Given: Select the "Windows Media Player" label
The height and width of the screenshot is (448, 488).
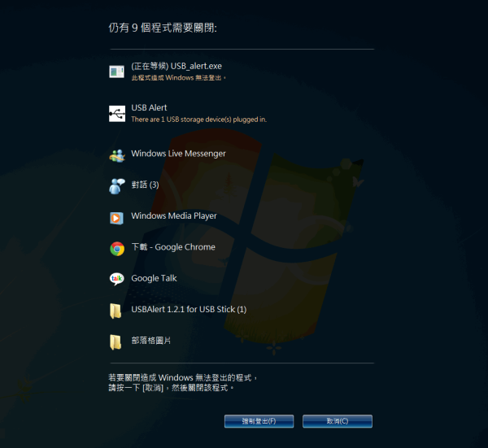Looking at the screenshot, I should click(x=174, y=216).
